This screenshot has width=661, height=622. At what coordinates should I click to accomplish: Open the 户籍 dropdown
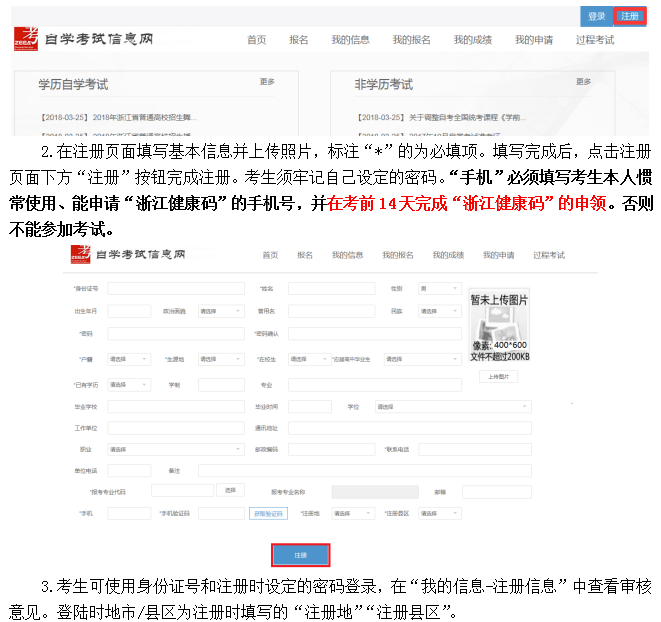point(129,359)
